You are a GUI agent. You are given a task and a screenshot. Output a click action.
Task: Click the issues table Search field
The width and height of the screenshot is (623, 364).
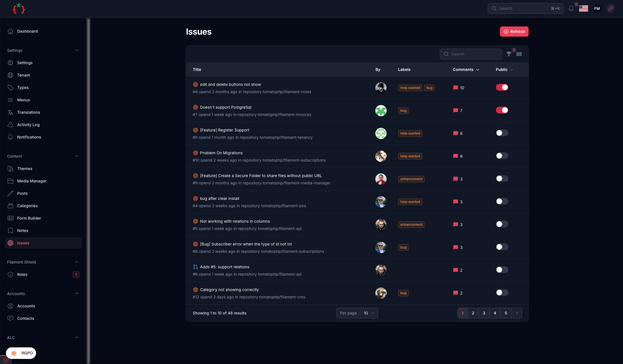475,54
